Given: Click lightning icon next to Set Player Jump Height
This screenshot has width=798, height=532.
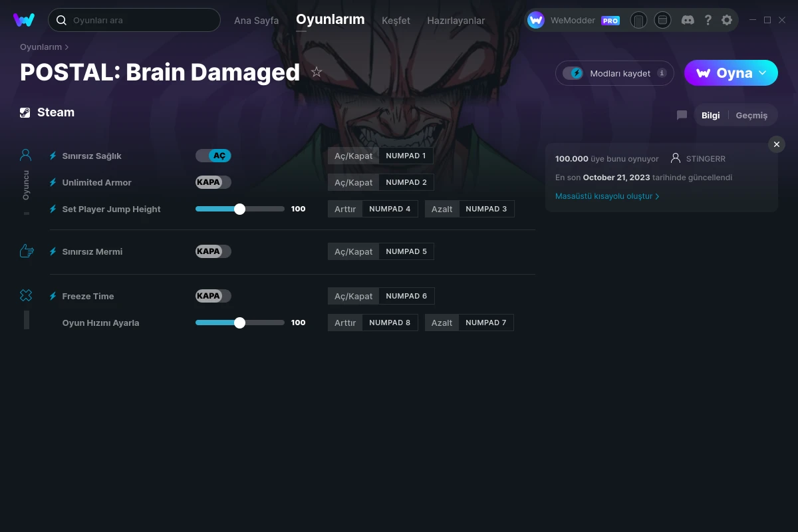Looking at the screenshot, I should [53, 209].
